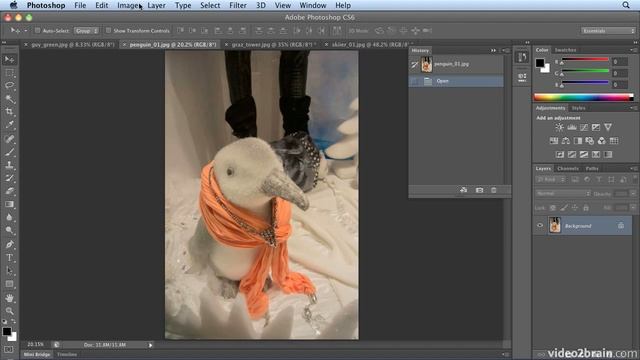Select the Zoom tool
640x360 pixels.
(x=9, y=311)
